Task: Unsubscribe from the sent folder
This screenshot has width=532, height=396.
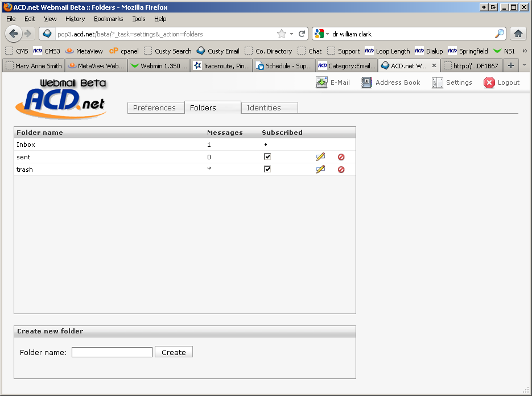Action: (x=267, y=156)
